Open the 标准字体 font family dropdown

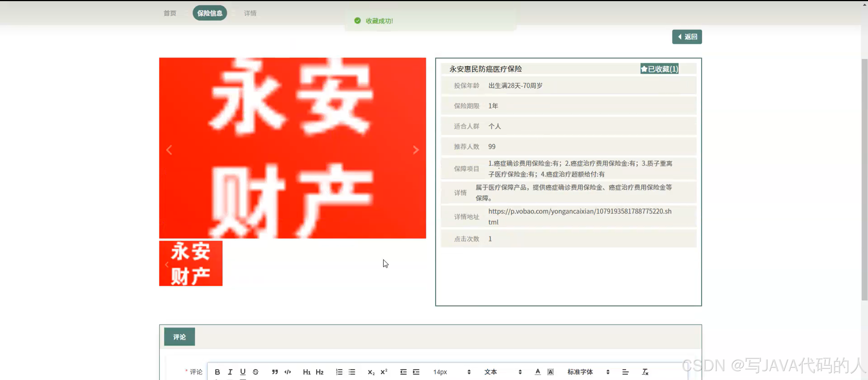pyautogui.click(x=580, y=372)
